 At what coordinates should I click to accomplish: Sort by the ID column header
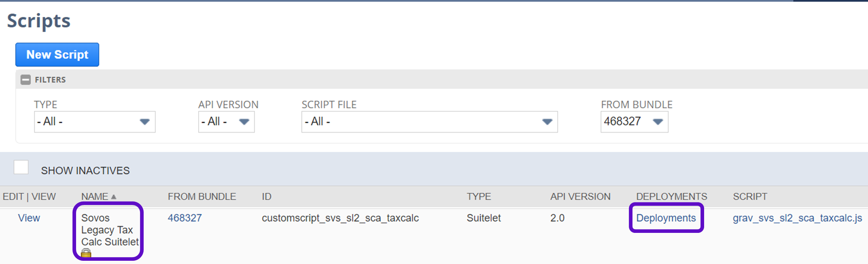pyautogui.click(x=266, y=196)
